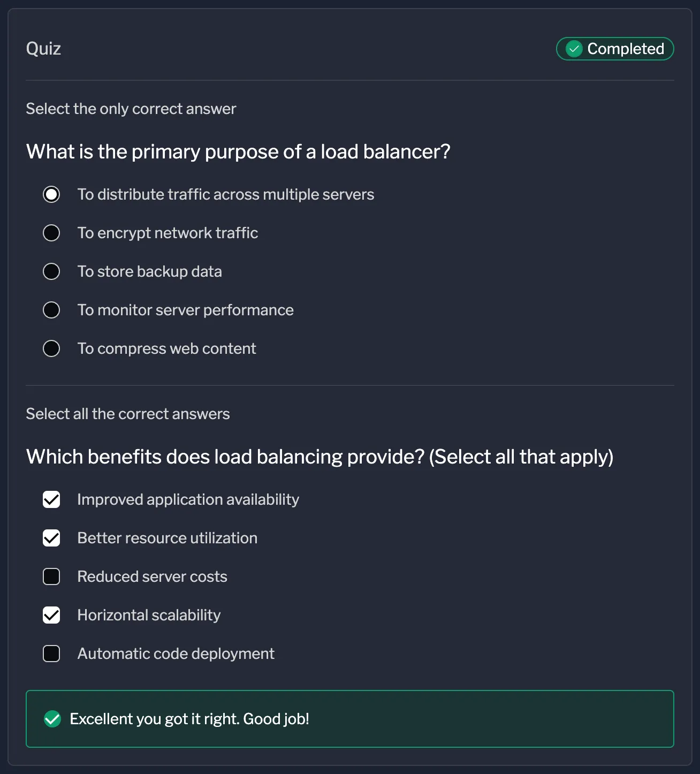Pick 'To compress web content' option
Image resolution: width=700 pixels, height=774 pixels.
click(51, 348)
